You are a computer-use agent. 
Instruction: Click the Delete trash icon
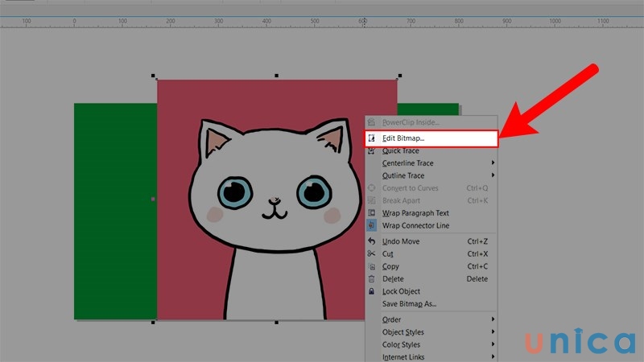pyautogui.click(x=372, y=279)
